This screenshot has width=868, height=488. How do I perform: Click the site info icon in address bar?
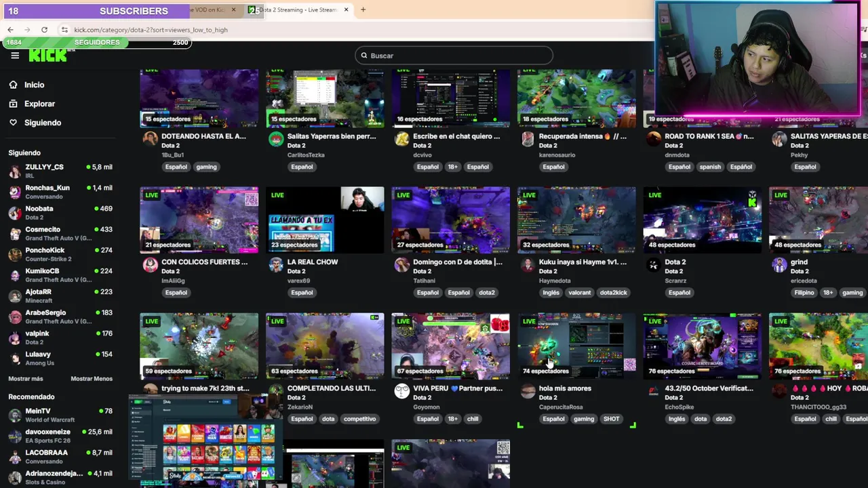(64, 30)
